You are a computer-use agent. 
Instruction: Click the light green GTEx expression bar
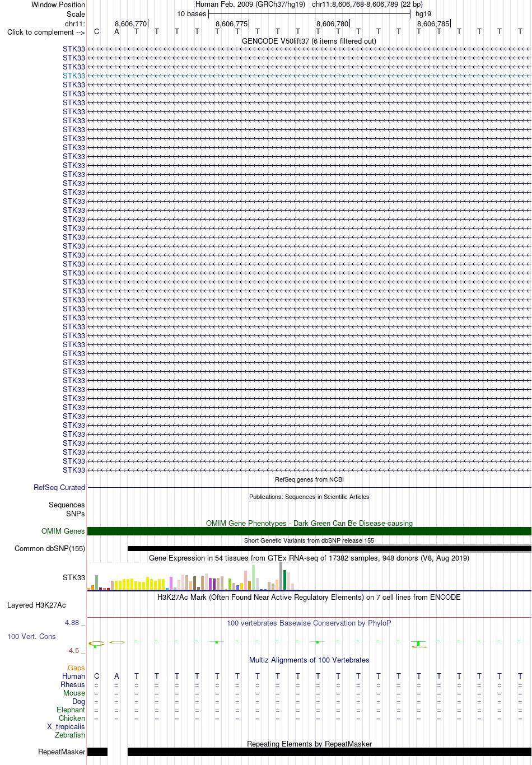click(253, 577)
